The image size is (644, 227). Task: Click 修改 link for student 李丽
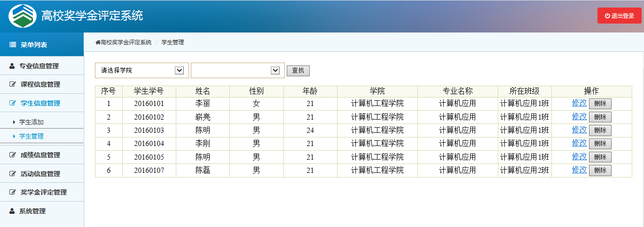pyautogui.click(x=579, y=103)
